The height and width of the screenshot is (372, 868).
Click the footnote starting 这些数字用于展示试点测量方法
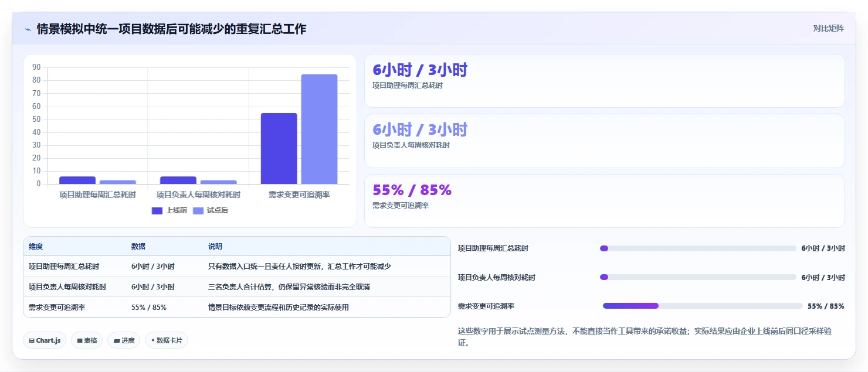coord(645,337)
